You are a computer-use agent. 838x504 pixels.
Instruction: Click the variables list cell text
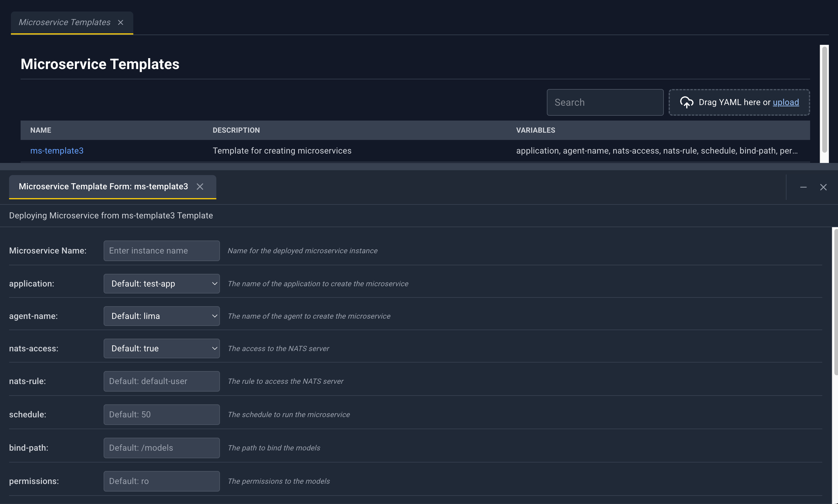(x=657, y=151)
